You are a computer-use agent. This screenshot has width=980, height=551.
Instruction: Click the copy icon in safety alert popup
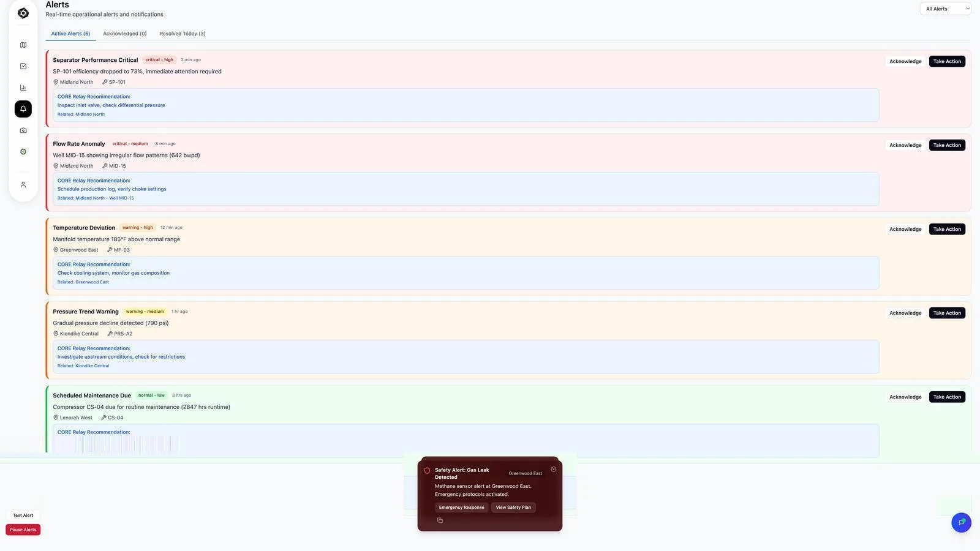440,520
